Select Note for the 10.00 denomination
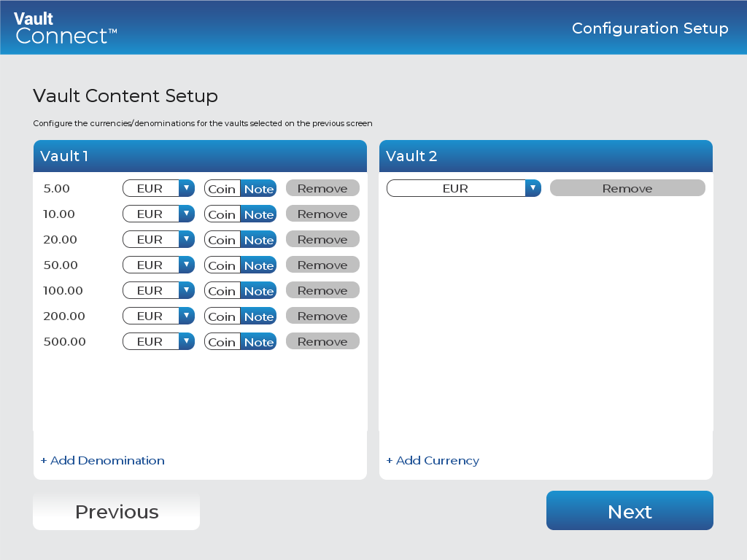 tap(259, 214)
